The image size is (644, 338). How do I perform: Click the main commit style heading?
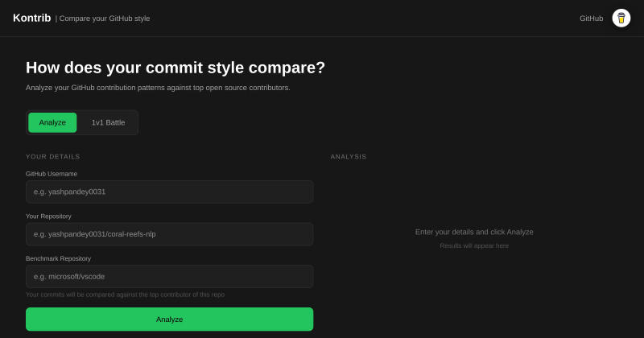tap(175, 68)
